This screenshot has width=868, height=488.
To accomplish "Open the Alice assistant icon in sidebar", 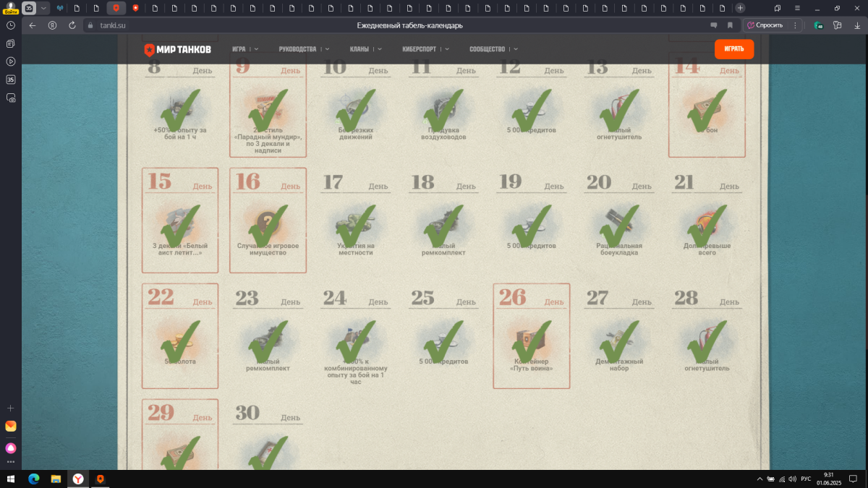I will coord(11,448).
